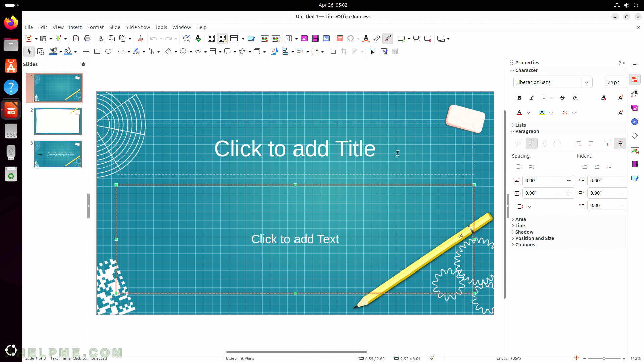Open the Underline style dropdown arrow
The width and height of the screenshot is (644, 362).
[x=553, y=98]
